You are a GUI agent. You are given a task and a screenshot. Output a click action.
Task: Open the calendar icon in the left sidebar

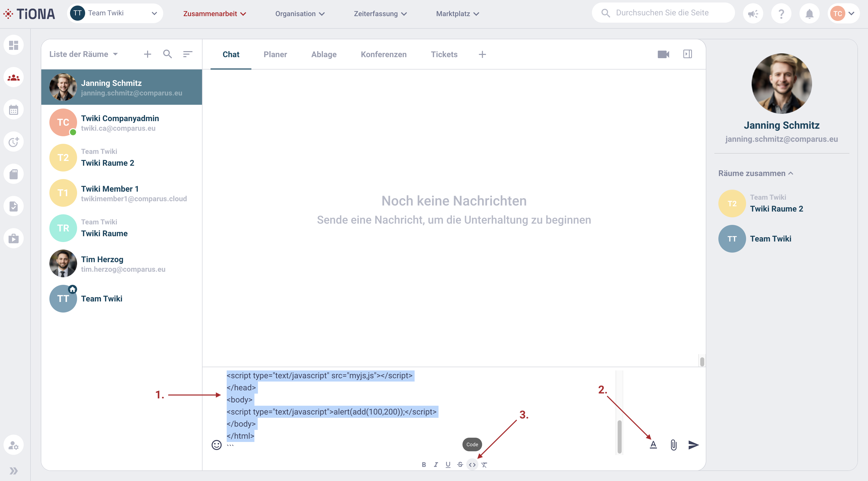click(14, 110)
